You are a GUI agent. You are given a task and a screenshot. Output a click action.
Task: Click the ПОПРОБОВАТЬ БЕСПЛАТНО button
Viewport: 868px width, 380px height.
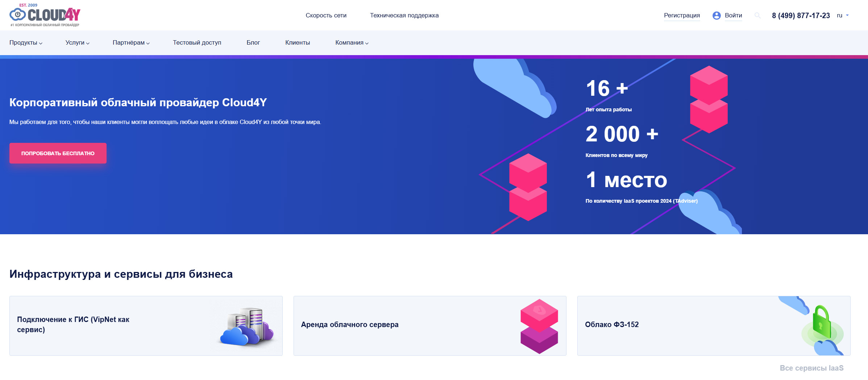[x=58, y=153]
